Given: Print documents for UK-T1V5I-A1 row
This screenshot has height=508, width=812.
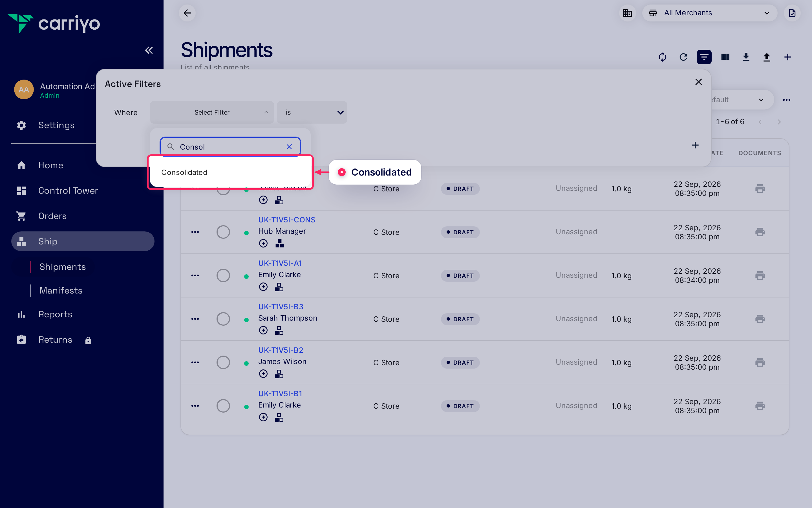Looking at the screenshot, I should pos(760,275).
